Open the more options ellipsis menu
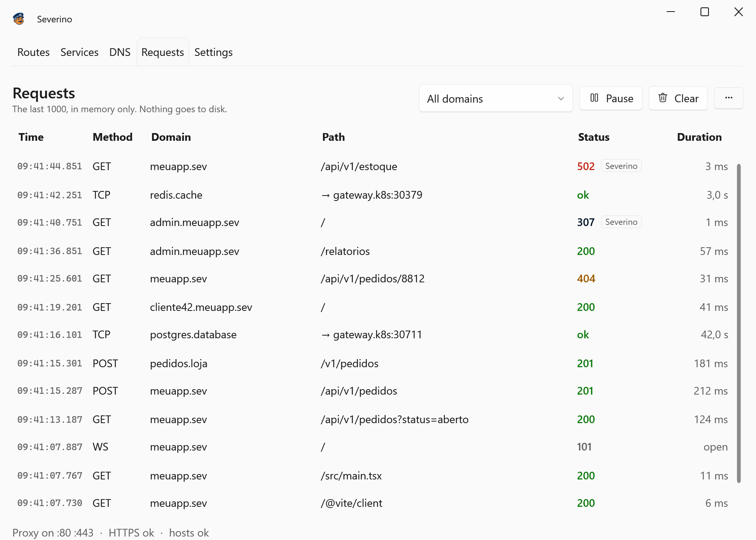756x540 pixels. (729, 98)
